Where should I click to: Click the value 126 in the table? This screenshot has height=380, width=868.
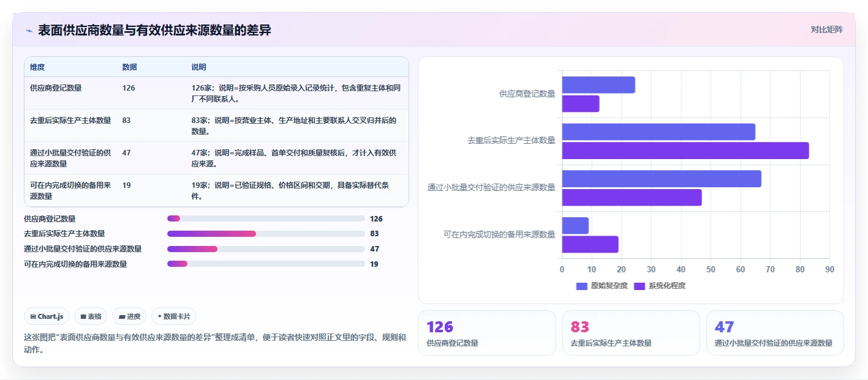129,88
